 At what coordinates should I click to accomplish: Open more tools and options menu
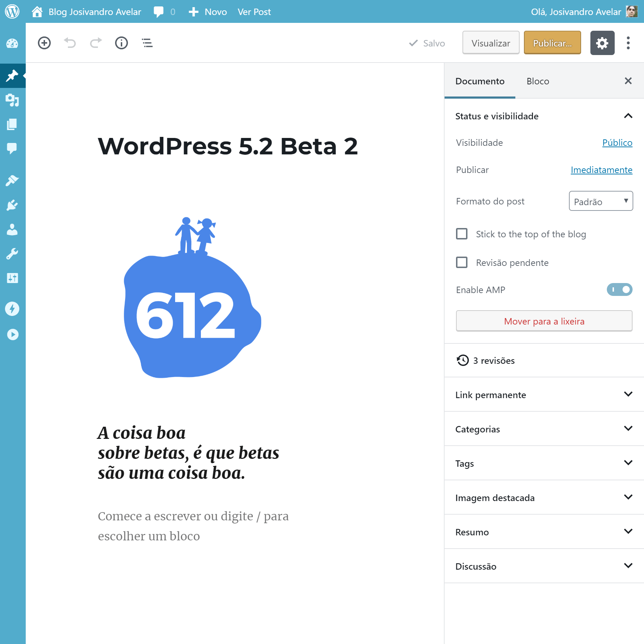pyautogui.click(x=628, y=43)
